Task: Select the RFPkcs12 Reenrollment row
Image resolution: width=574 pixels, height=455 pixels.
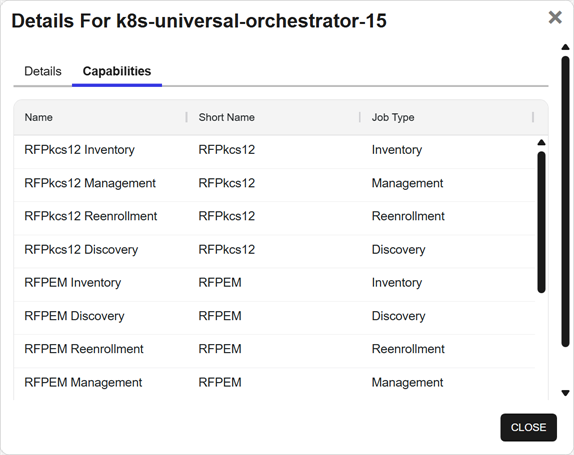Action: tap(274, 218)
